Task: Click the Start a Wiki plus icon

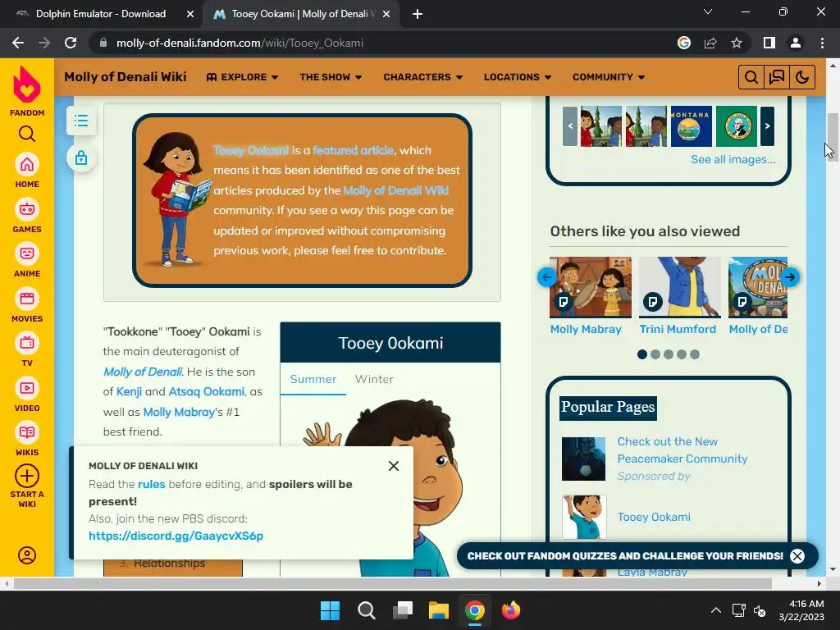Action: [27, 476]
